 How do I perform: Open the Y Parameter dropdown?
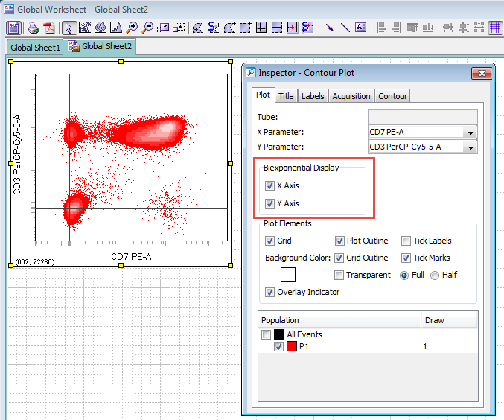click(469, 147)
